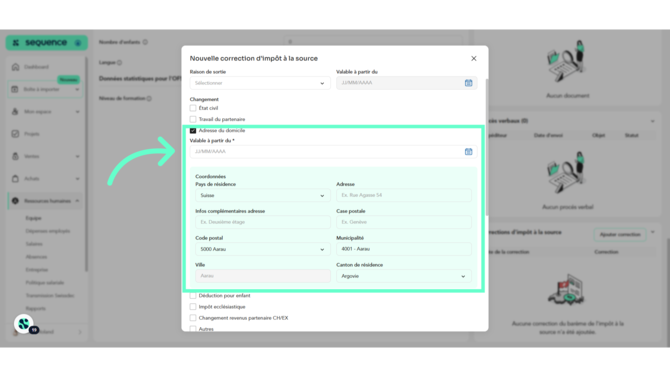This screenshot has height=377, width=670.
Task: Collapse corrections d'impôt à la source chevron
Action: [652, 232]
